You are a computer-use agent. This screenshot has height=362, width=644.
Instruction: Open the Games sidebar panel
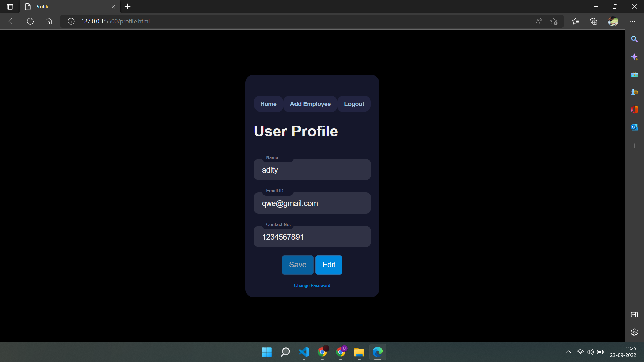point(635,92)
